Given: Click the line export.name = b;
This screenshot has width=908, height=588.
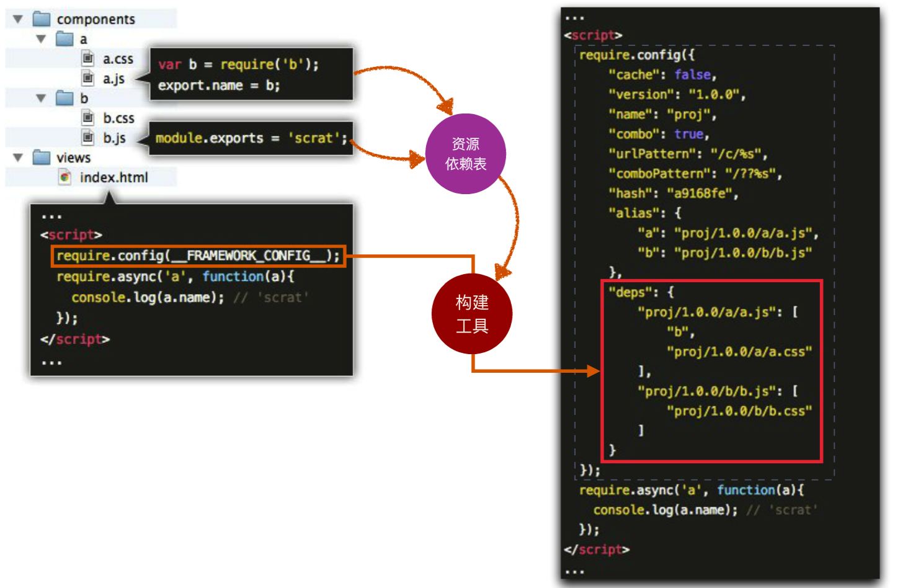Looking at the screenshot, I should (x=219, y=86).
